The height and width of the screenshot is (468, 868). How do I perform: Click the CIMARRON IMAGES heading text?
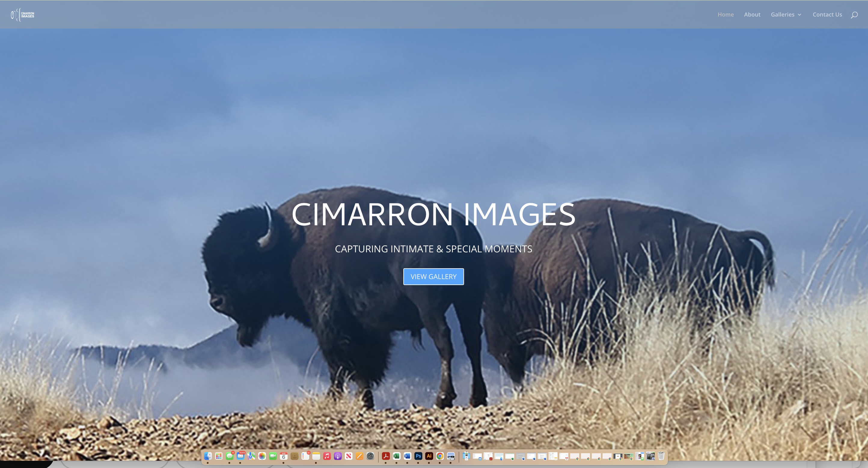(x=433, y=214)
